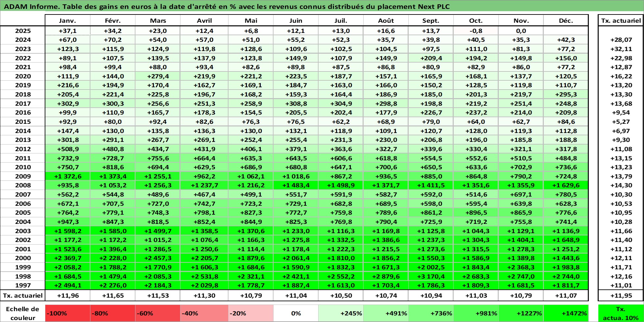644x322 pixels.
Task: Select the cell with value +62,2
Action: 341,122
